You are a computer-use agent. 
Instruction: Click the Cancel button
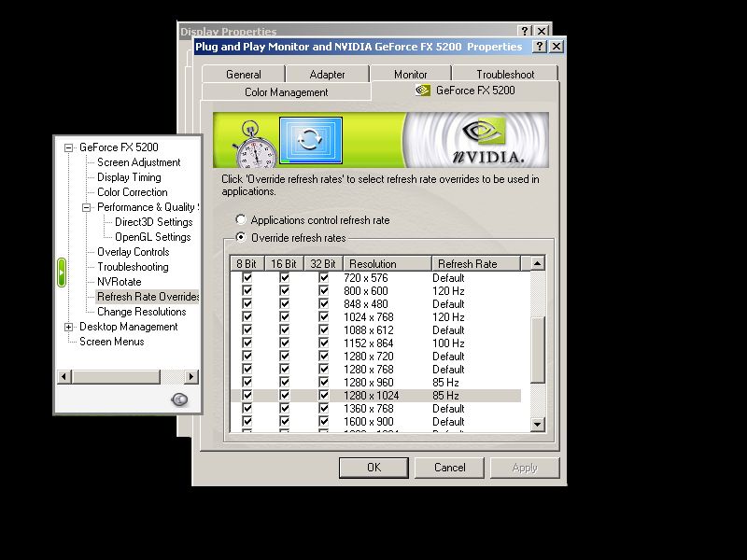coord(449,468)
